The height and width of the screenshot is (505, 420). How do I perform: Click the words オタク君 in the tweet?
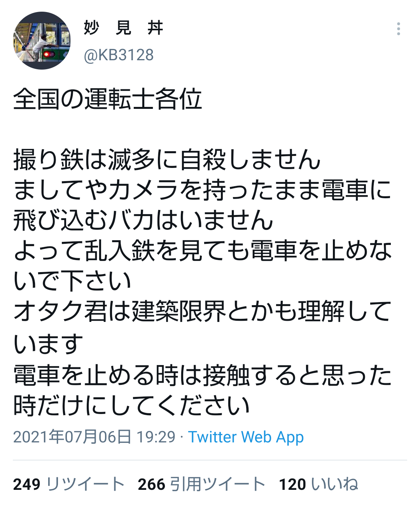click(x=61, y=312)
